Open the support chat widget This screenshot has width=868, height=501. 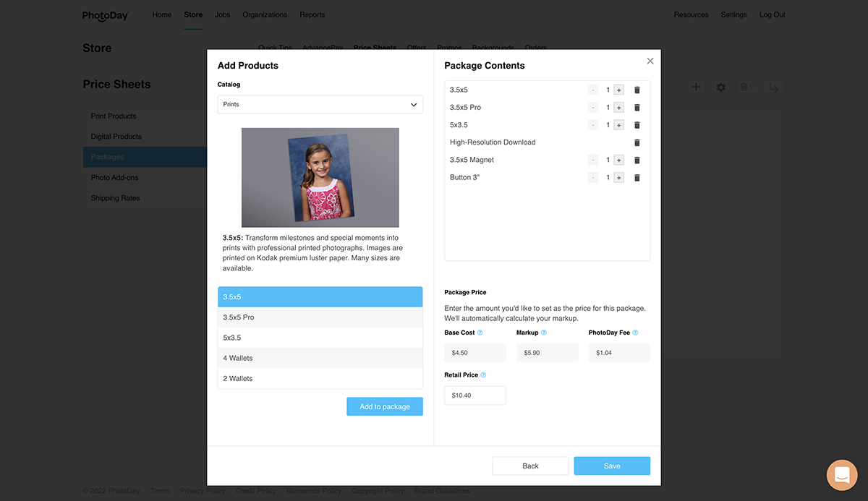pos(842,475)
